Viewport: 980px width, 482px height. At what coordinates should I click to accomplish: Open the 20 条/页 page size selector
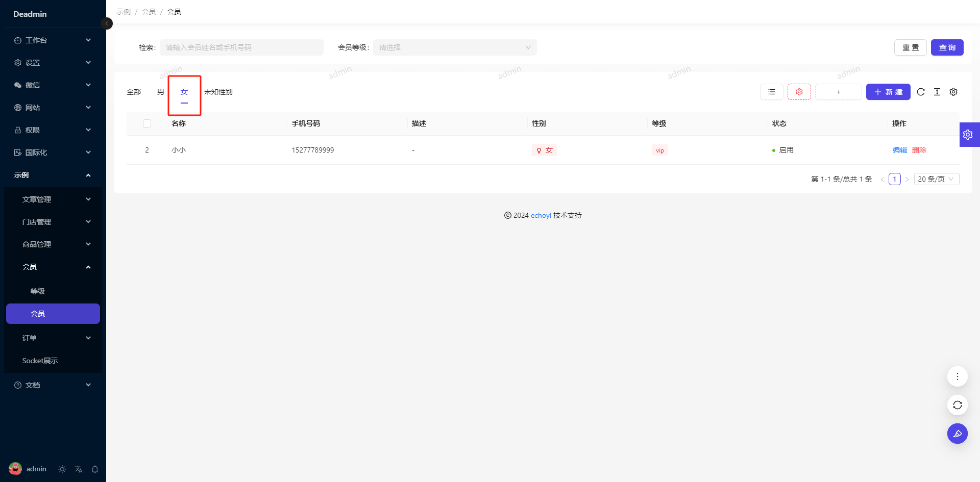pos(936,179)
